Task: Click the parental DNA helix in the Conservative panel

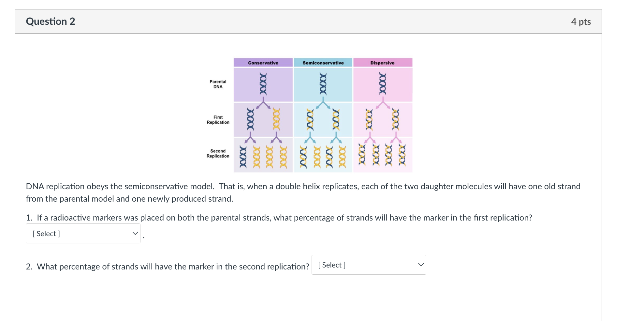Action: (x=263, y=84)
